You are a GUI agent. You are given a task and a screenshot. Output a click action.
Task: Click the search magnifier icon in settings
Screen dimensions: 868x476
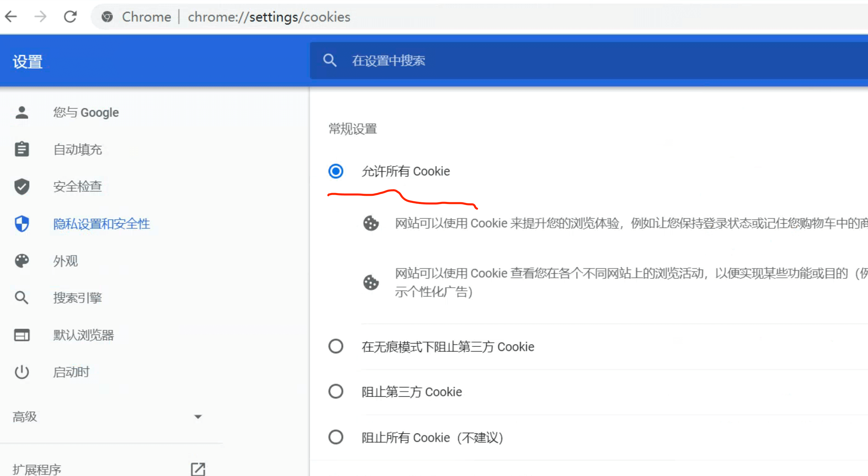(330, 60)
